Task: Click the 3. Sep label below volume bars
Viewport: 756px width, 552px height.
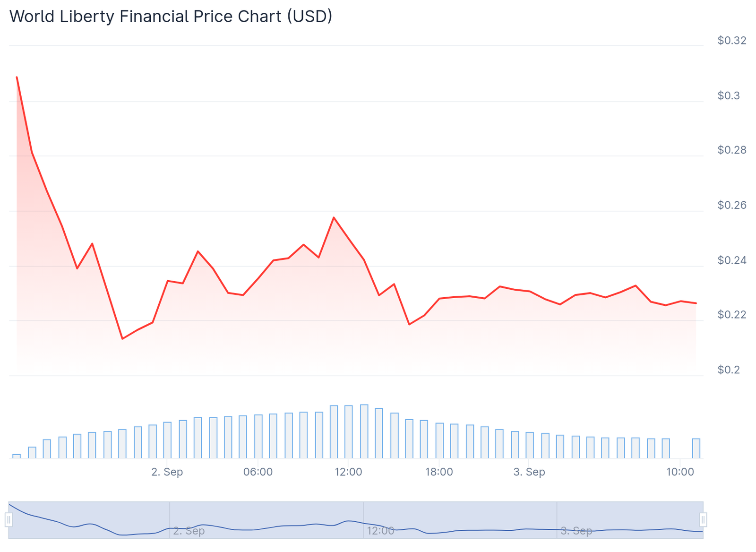Action: pos(529,472)
